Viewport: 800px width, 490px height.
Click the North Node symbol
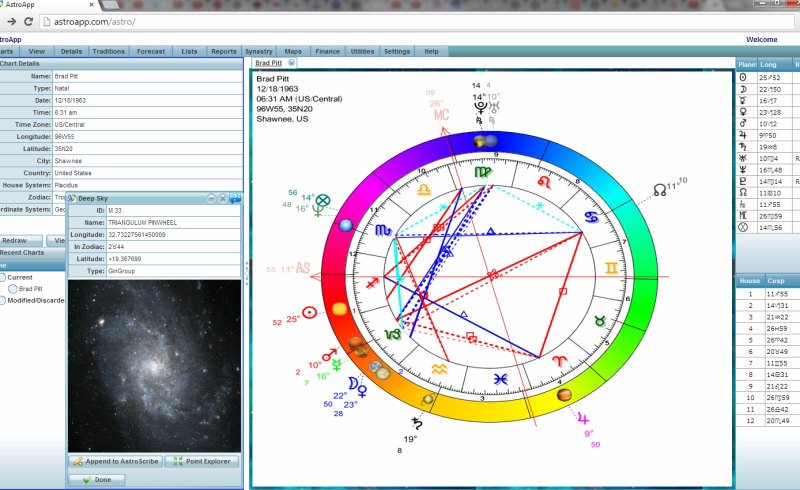pyautogui.click(x=658, y=188)
